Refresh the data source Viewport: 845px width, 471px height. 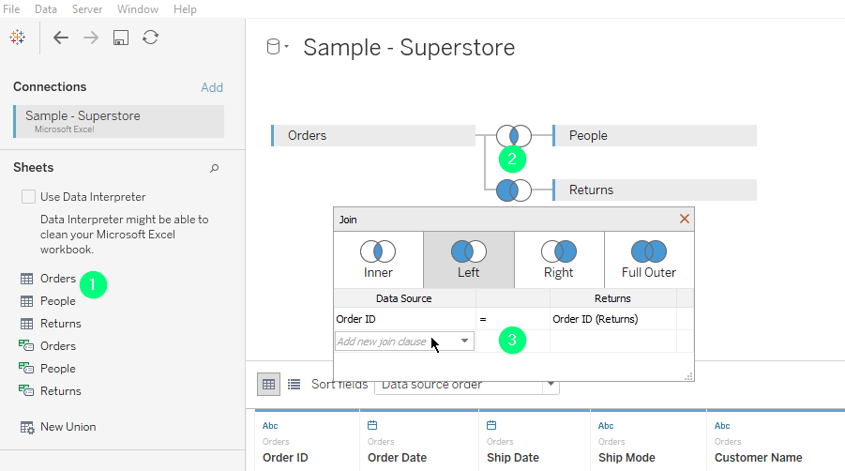pyautogui.click(x=150, y=37)
